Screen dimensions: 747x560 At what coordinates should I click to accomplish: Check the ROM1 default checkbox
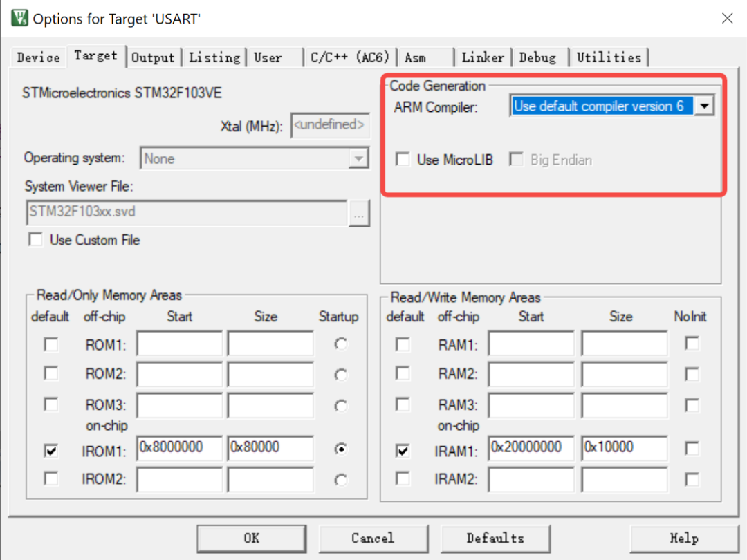point(51,344)
